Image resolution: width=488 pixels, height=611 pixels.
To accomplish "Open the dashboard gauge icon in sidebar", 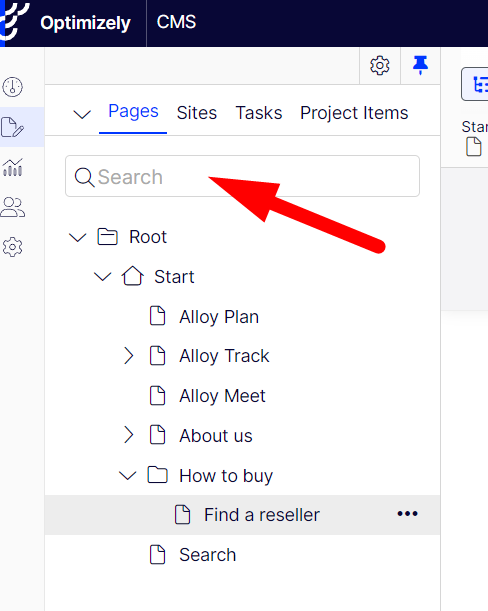I will click(x=12, y=87).
